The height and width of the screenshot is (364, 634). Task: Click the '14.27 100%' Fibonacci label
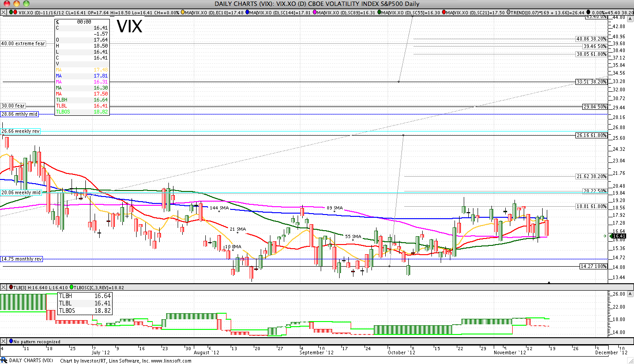coord(593,266)
